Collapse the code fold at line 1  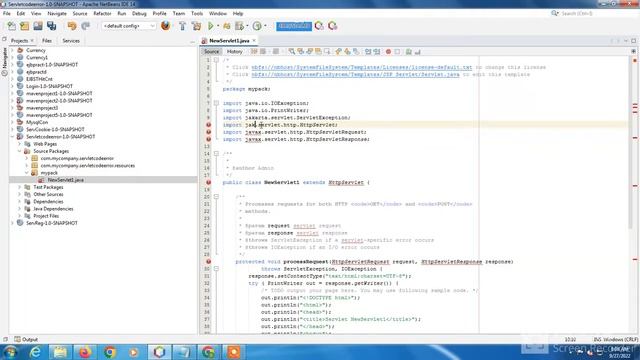[216, 60]
